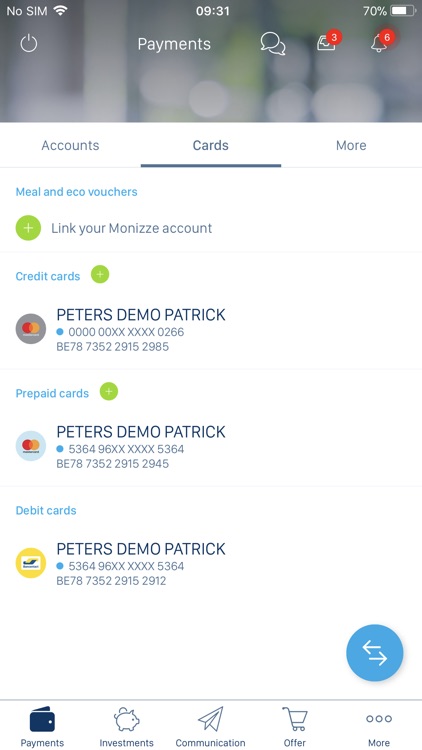
Task: Select the Payments wallet tab
Action: [42, 727]
